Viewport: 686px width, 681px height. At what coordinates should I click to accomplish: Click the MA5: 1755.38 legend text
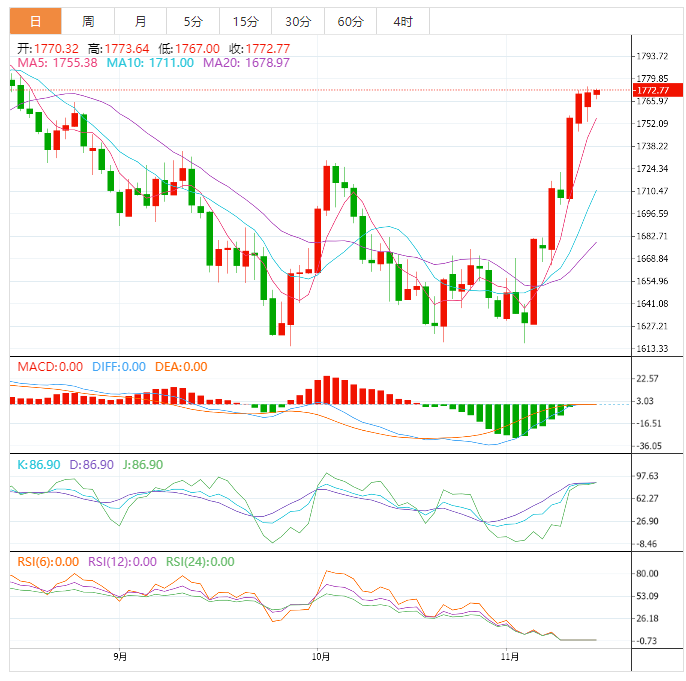[x=57, y=63]
